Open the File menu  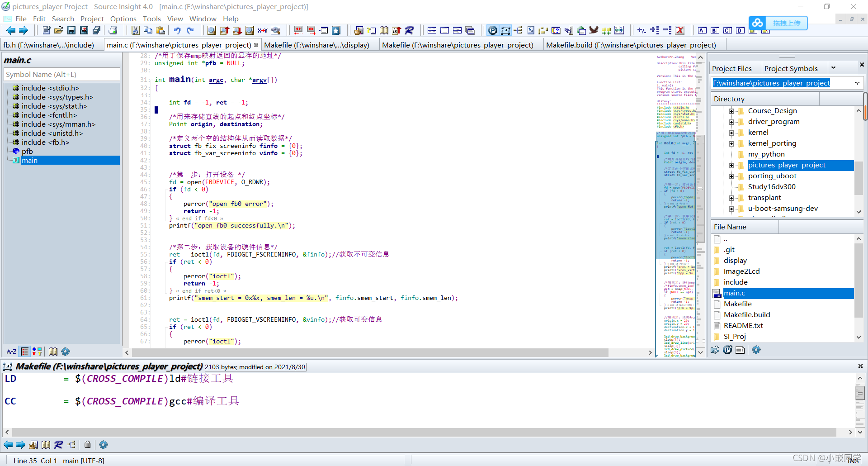(21, 19)
